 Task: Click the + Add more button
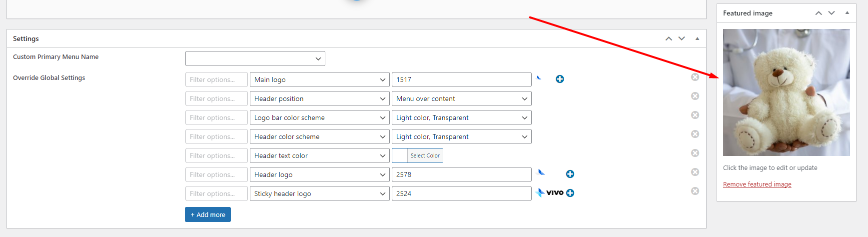pyautogui.click(x=208, y=214)
